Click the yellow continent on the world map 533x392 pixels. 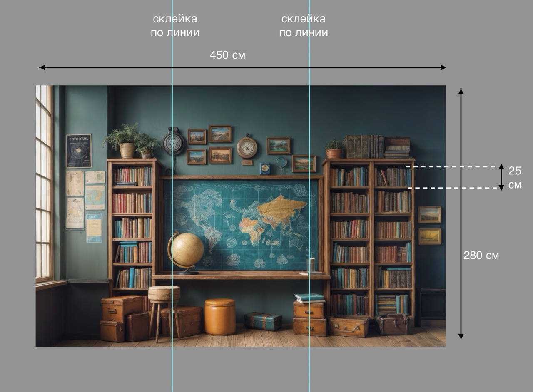tap(281, 208)
